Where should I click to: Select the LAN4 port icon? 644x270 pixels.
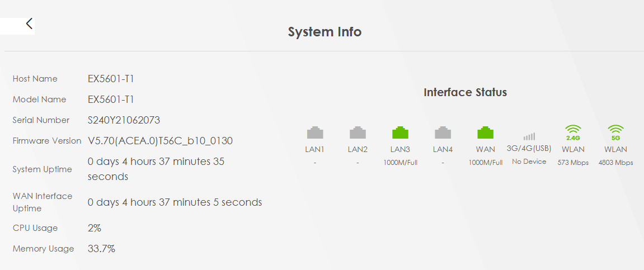pos(443,132)
